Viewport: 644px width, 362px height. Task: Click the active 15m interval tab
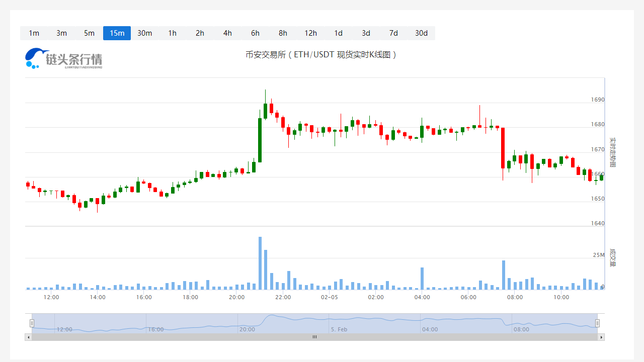[117, 33]
